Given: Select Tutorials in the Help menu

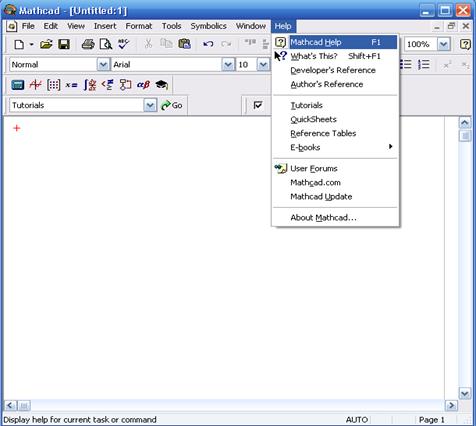Looking at the screenshot, I should (x=336, y=105).
